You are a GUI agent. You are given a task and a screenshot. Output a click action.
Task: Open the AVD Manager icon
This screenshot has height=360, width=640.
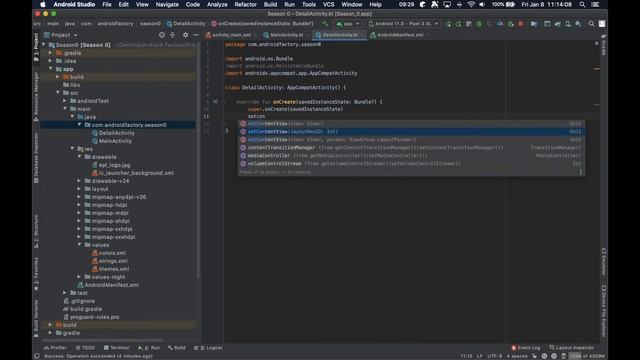(x=568, y=24)
